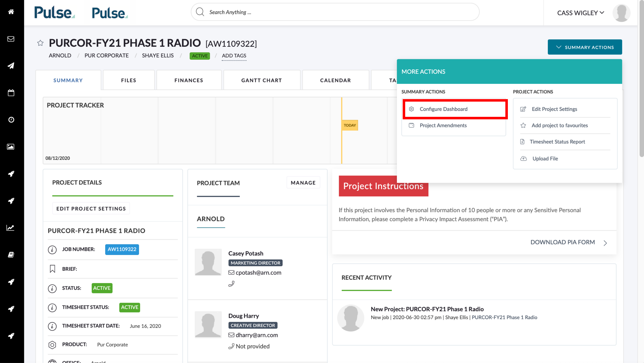This screenshot has height=363, width=644.
Task: Click the Upload File cloud icon
Action: (x=524, y=159)
